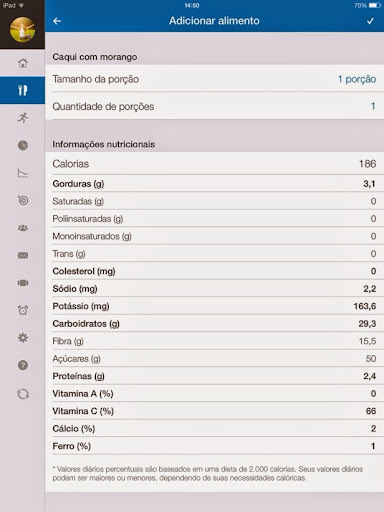The height and width of the screenshot is (512, 384).
Task: Tap the sync refresh icon
Action: pyautogui.click(x=23, y=394)
